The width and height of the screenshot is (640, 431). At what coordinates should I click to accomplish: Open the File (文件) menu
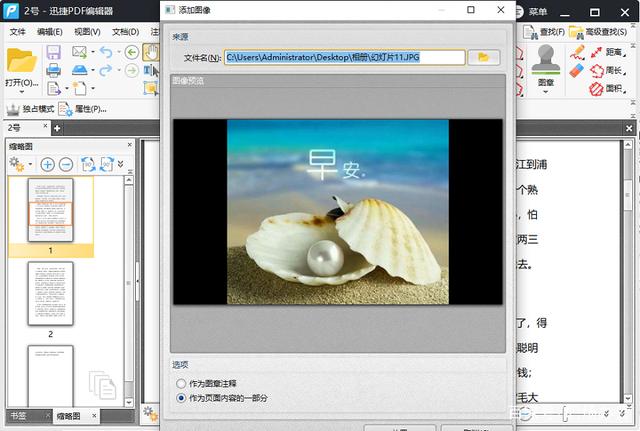[x=17, y=32]
